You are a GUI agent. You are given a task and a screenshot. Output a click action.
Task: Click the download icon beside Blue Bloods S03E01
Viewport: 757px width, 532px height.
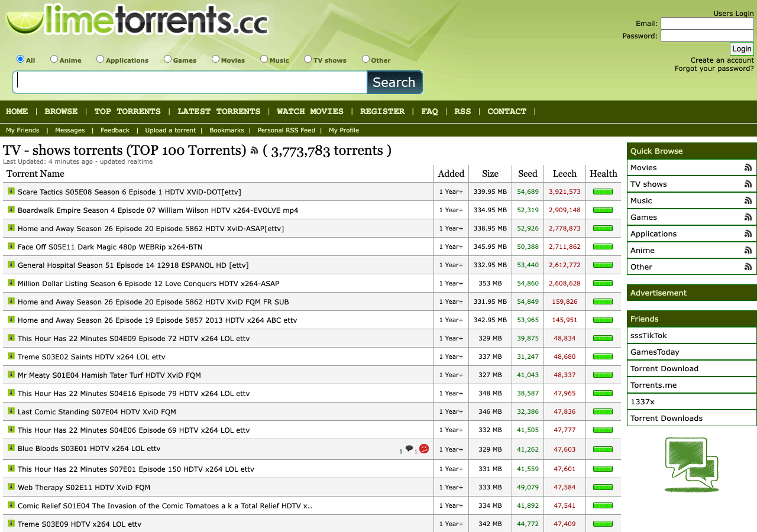[x=11, y=448]
